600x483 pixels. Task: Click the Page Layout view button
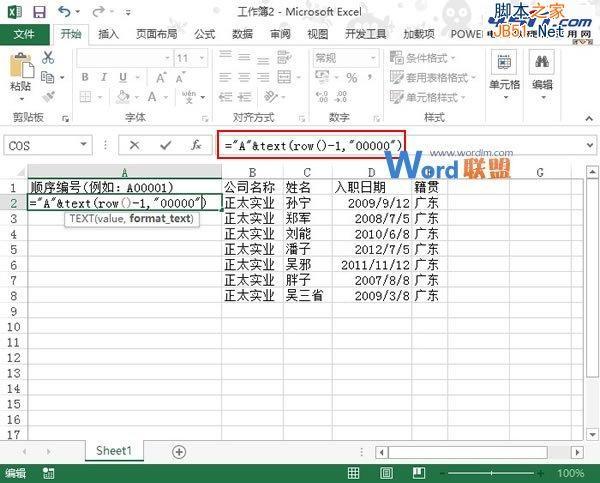(x=386, y=473)
